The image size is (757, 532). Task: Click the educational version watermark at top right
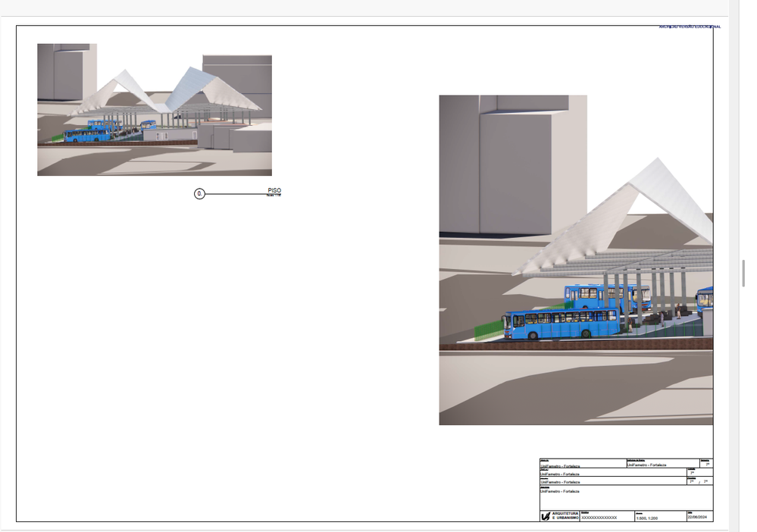tap(690, 27)
